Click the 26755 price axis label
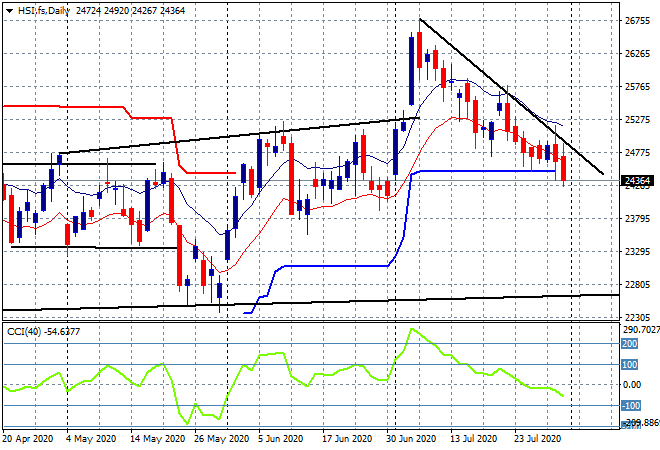This screenshot has height=450, width=660. (637, 21)
